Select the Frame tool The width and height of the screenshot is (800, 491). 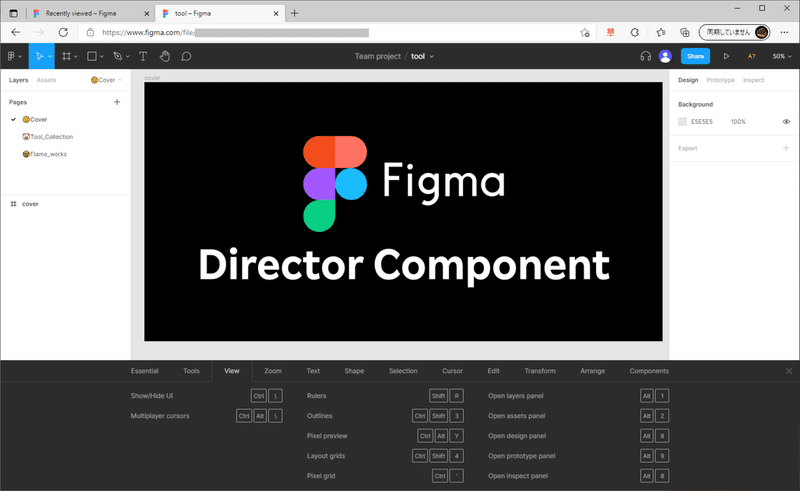click(66, 56)
